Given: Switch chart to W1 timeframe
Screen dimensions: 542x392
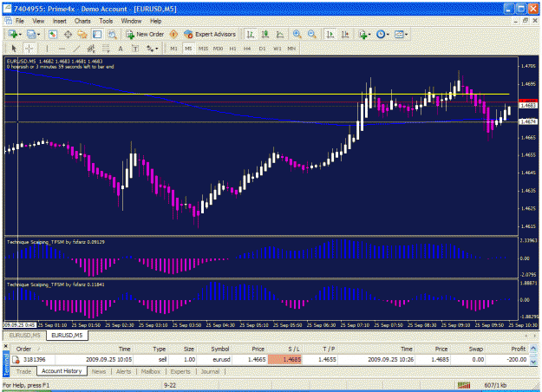Looking at the screenshot, I should point(278,49).
